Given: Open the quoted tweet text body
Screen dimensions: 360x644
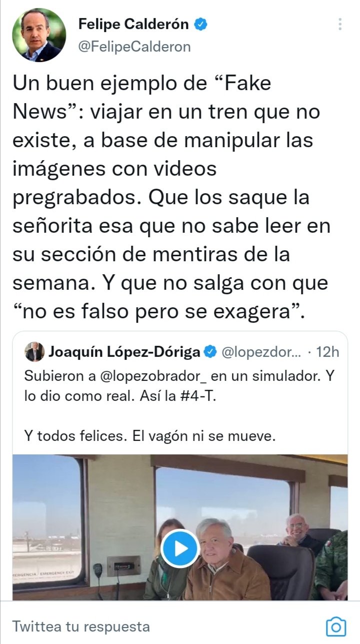Looking at the screenshot, I should (x=179, y=405).
